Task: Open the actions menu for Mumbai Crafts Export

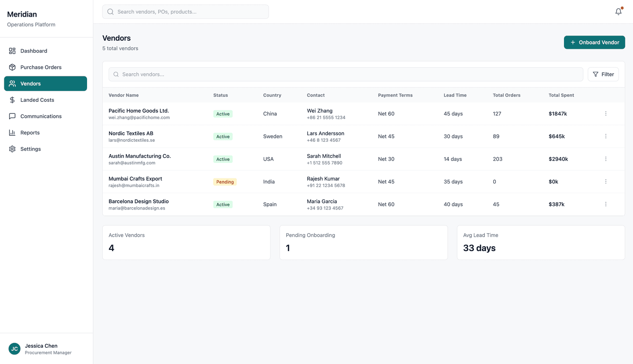Action: [606, 181]
